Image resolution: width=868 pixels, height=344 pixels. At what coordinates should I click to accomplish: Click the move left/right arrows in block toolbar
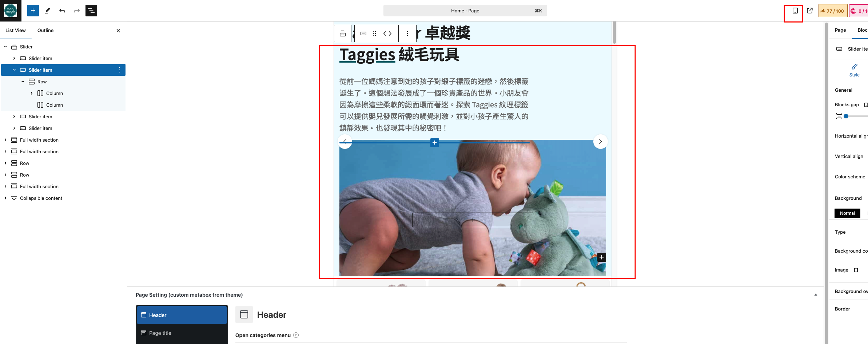[387, 33]
